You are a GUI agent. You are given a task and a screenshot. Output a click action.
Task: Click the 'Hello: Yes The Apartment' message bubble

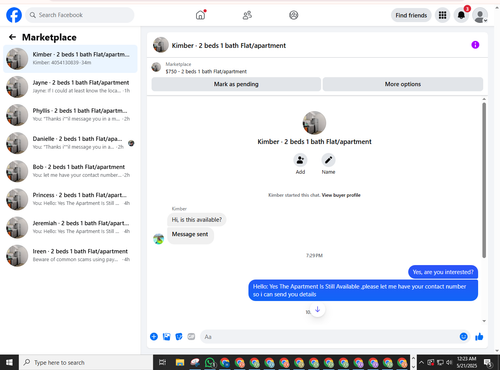tap(363, 290)
